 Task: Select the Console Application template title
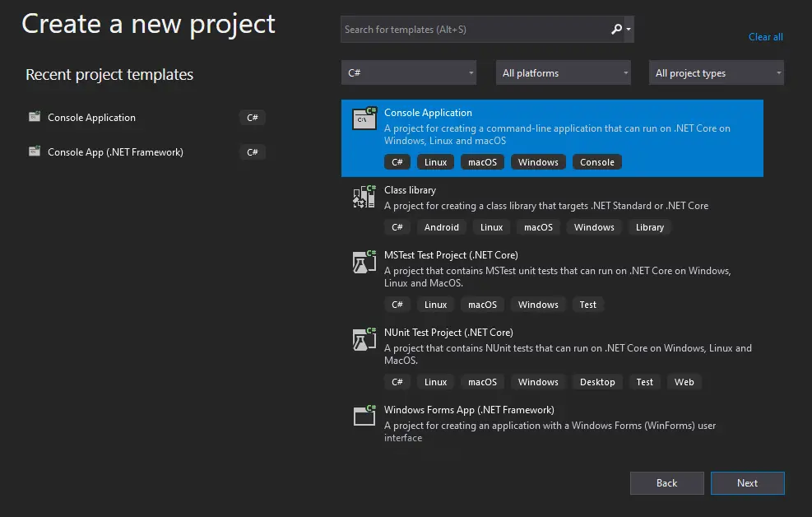428,113
